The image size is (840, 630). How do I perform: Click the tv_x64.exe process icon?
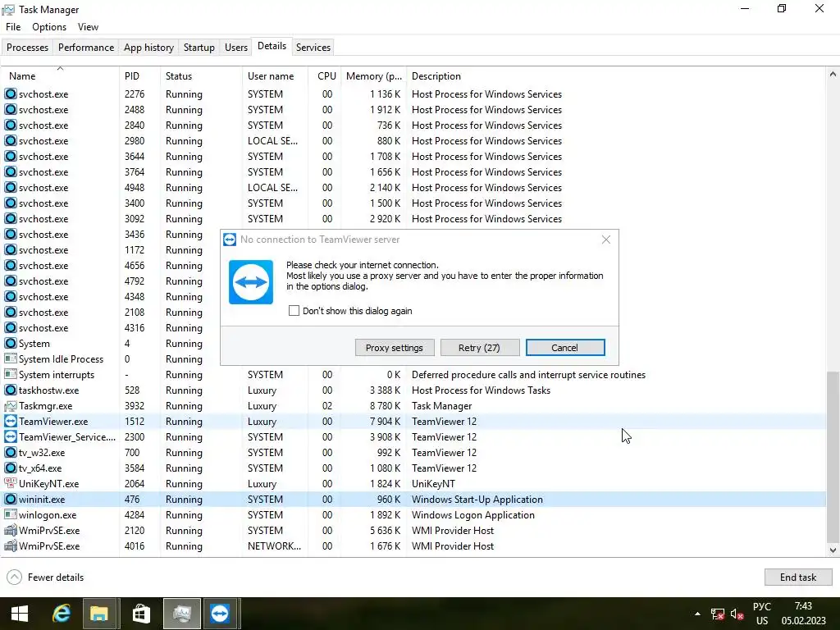pyautogui.click(x=10, y=468)
